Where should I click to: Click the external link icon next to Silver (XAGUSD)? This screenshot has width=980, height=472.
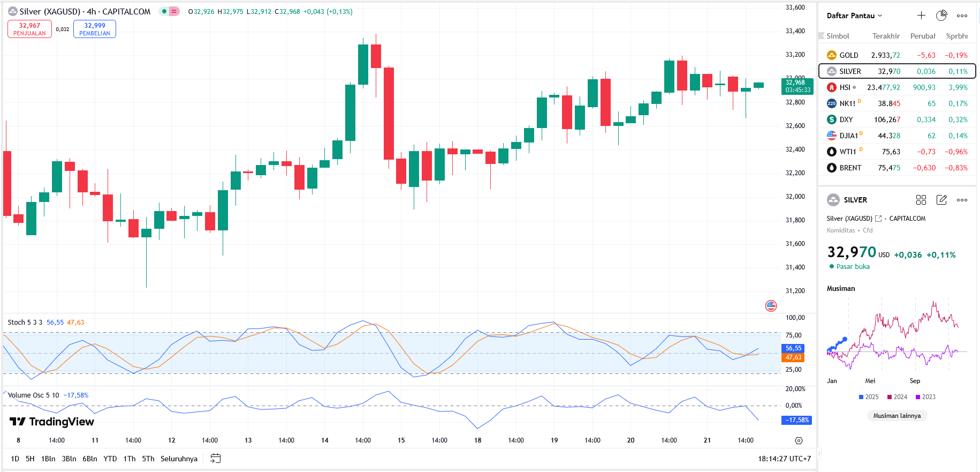coord(878,219)
